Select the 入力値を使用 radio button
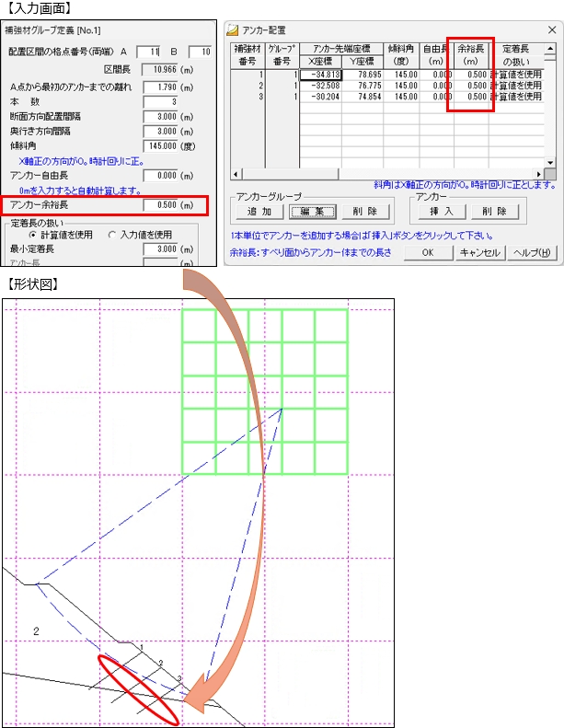 click(111, 235)
